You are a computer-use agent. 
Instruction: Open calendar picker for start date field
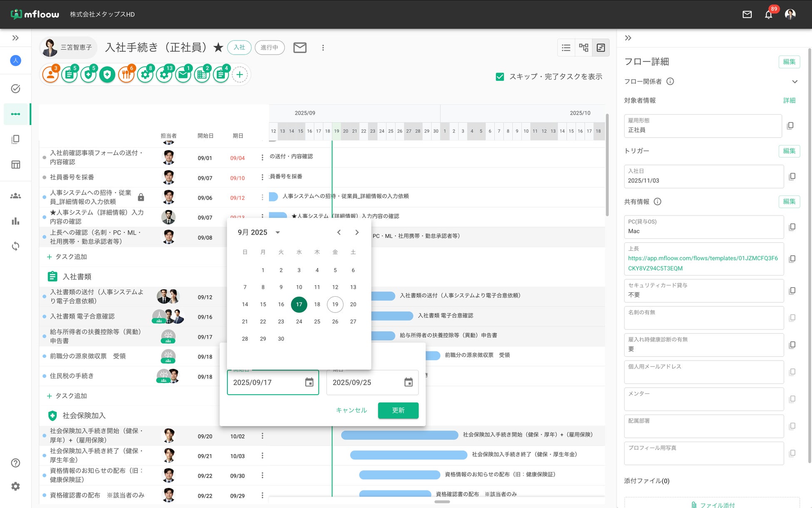[x=309, y=382]
